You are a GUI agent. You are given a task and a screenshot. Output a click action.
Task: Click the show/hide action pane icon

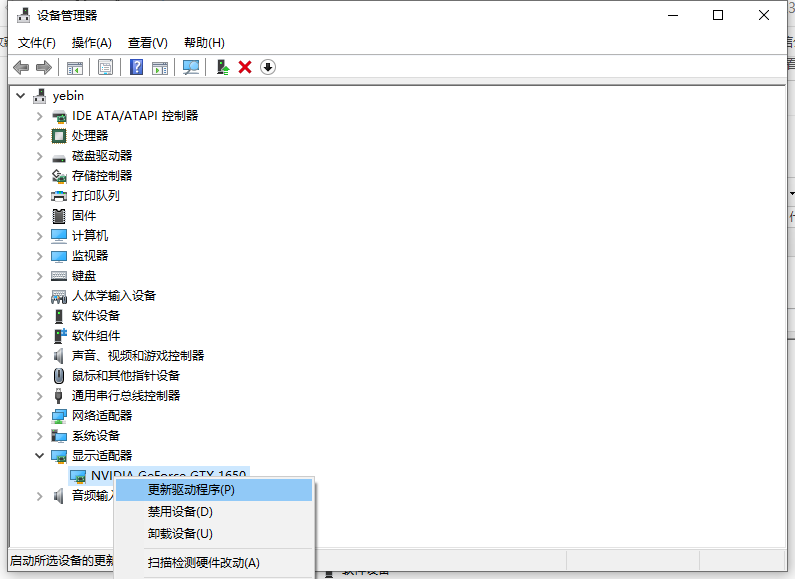[x=160, y=67]
